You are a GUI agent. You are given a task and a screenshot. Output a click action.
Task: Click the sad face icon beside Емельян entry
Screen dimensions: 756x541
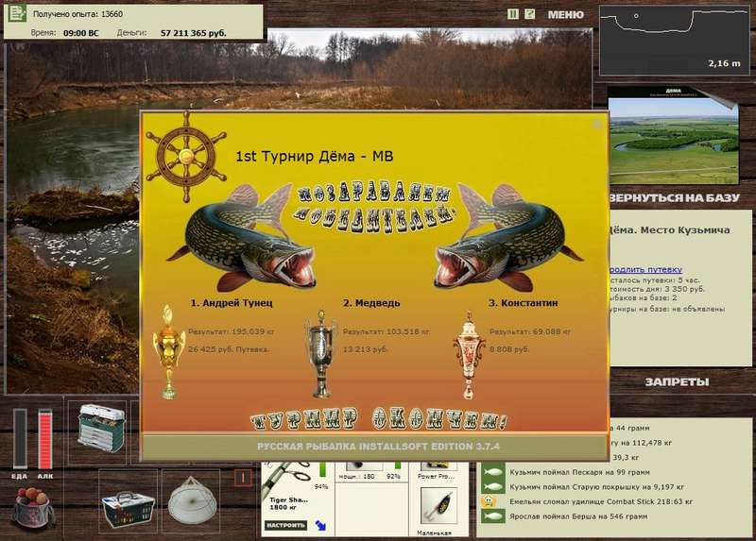[x=490, y=501]
